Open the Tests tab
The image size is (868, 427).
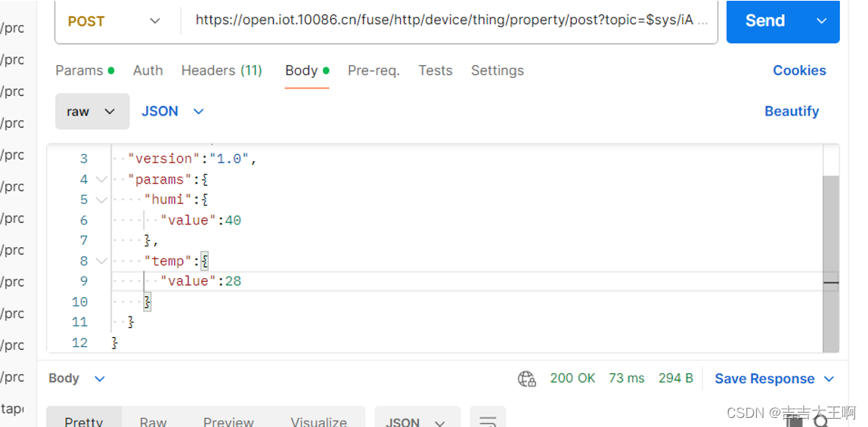[435, 70]
